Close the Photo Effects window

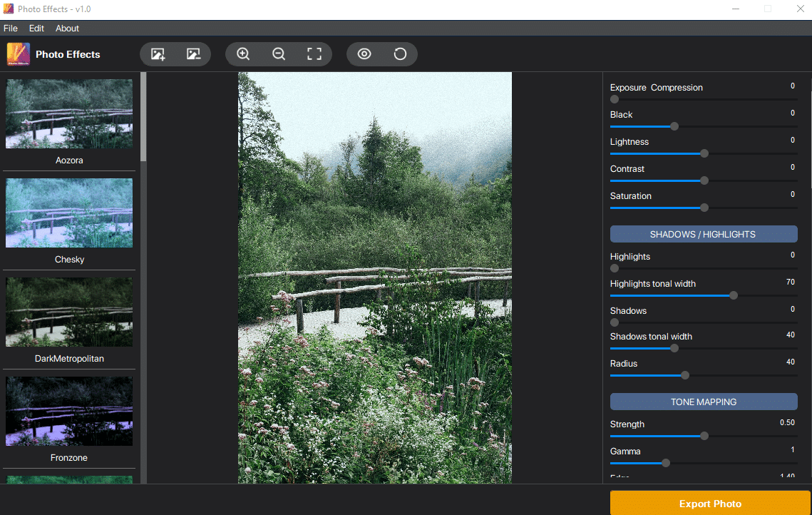coord(800,9)
